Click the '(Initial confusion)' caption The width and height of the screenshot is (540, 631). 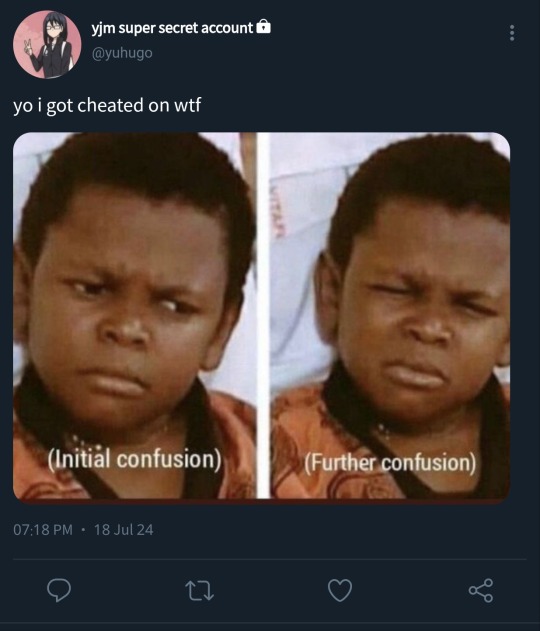point(134,459)
